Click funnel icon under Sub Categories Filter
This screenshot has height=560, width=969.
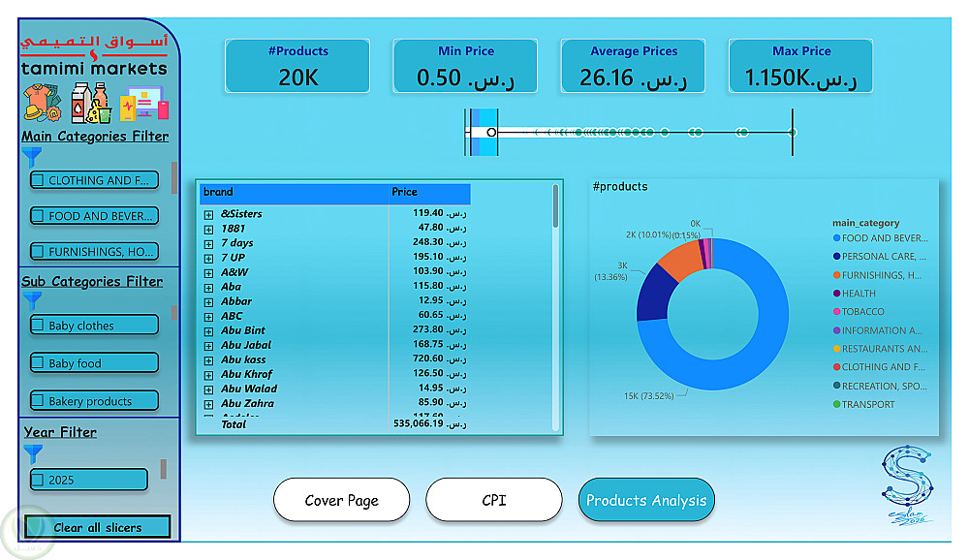click(32, 300)
